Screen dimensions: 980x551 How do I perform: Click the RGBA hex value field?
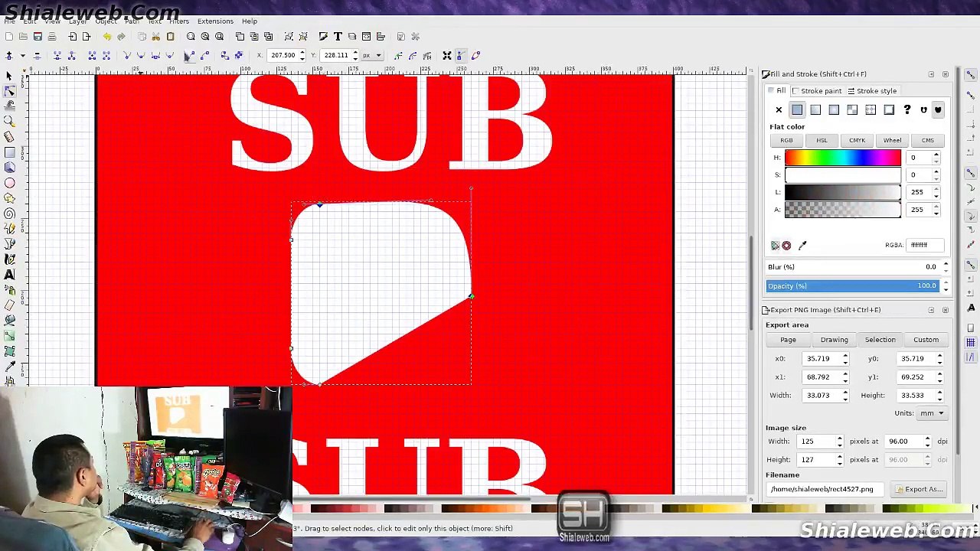(926, 245)
